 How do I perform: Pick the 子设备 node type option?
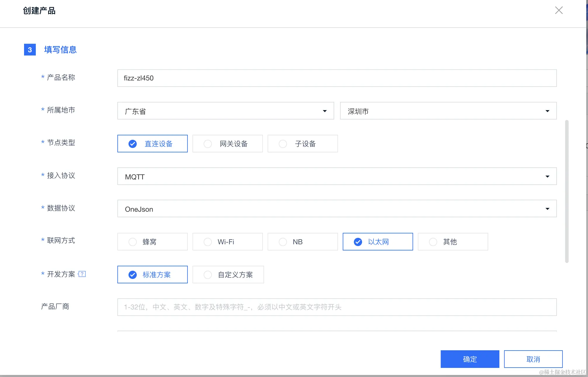tap(303, 144)
